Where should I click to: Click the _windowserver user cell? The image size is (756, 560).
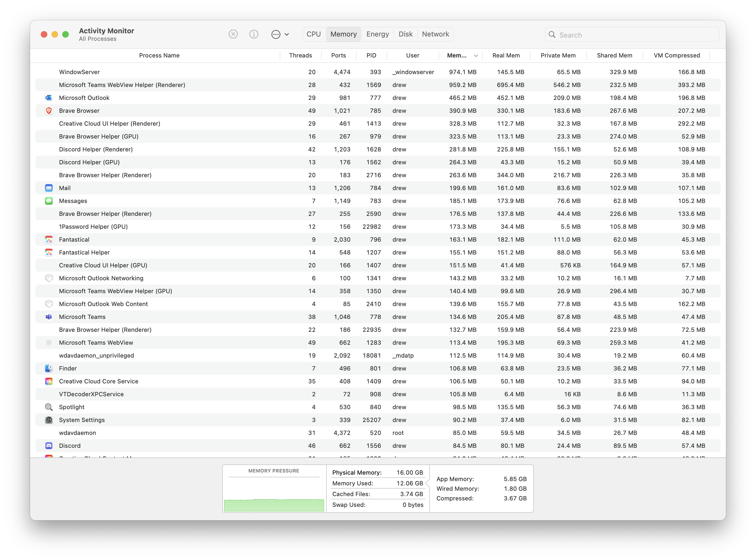(413, 72)
